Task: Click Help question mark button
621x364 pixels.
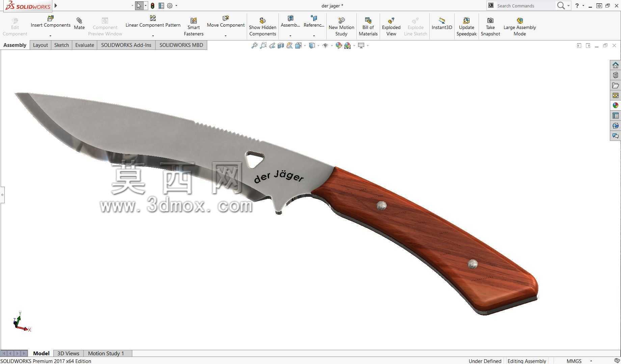Action: coord(577,6)
